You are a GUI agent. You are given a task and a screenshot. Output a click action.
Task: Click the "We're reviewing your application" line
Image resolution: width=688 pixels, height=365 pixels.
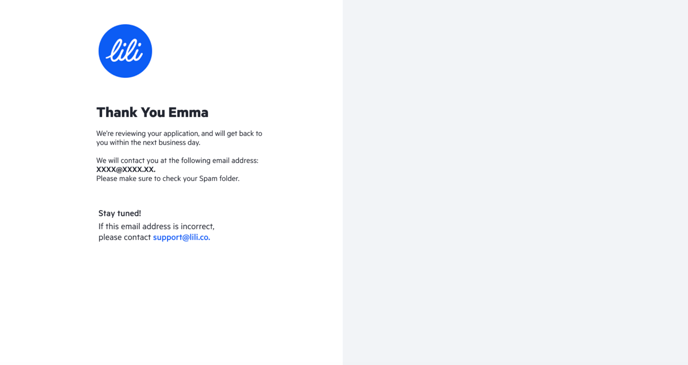click(179, 133)
